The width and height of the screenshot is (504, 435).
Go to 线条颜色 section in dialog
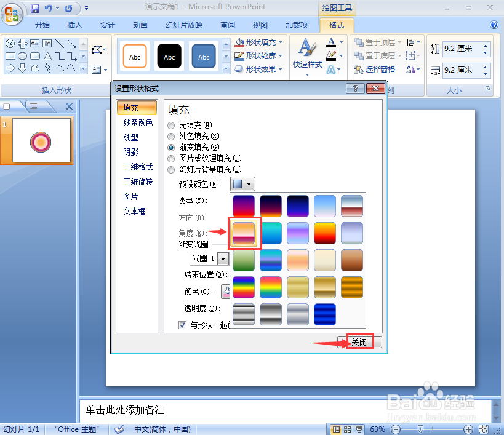click(x=138, y=122)
